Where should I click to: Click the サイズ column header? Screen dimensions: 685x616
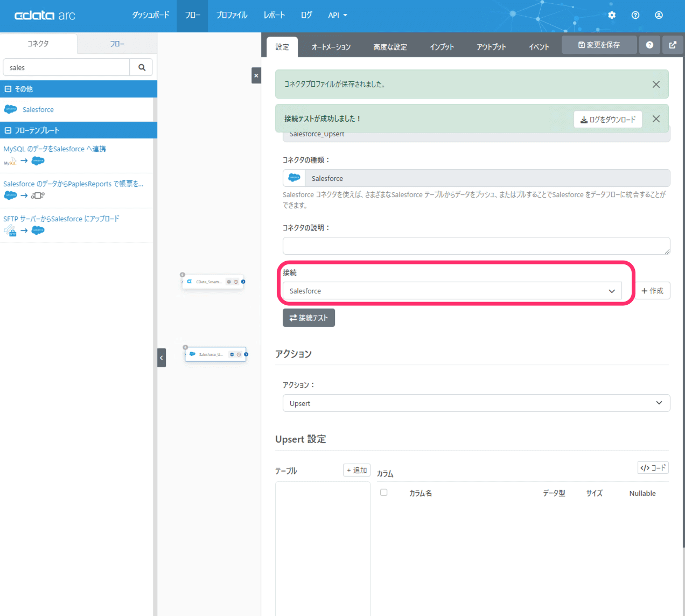(595, 493)
